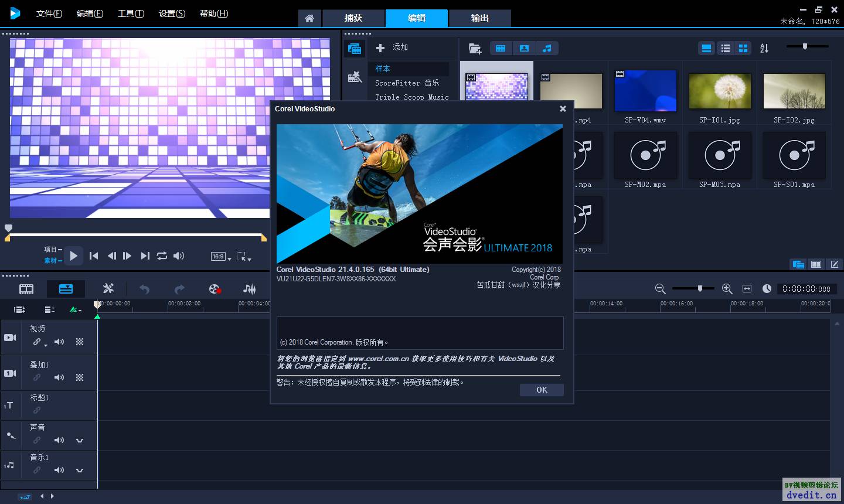Play the preview
844x504 pixels.
pyautogui.click(x=73, y=256)
